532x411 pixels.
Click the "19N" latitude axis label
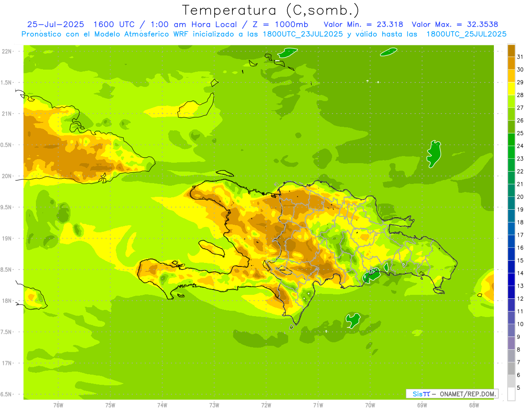click(7, 238)
